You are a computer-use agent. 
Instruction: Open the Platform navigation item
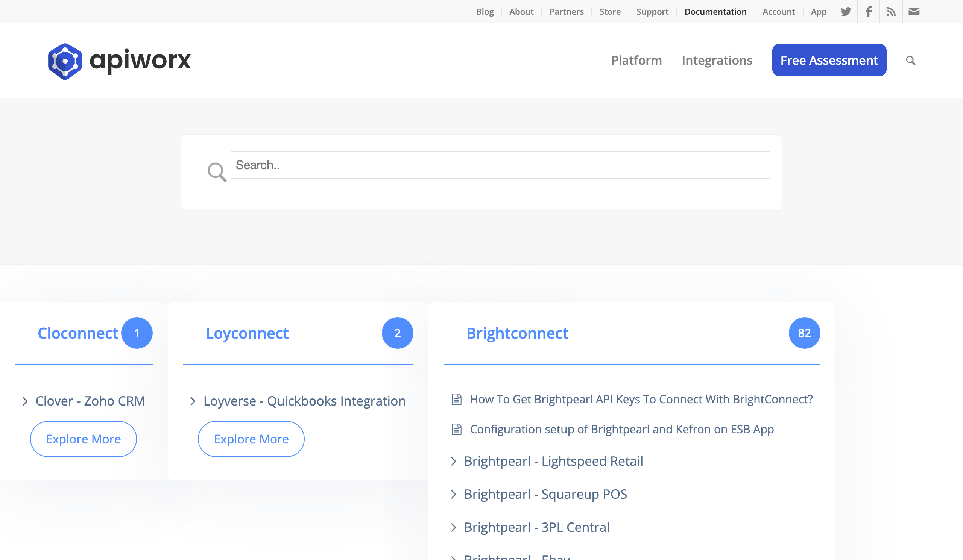pyautogui.click(x=636, y=60)
